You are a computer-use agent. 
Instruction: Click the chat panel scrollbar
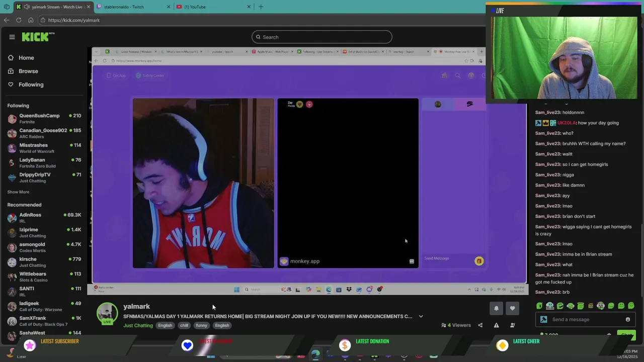click(x=642, y=261)
